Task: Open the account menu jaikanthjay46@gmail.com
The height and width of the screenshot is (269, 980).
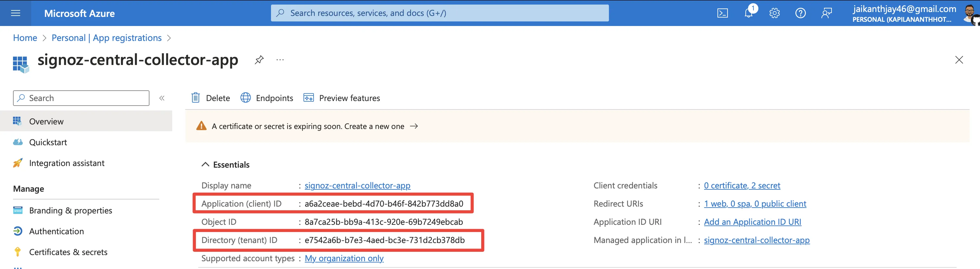Action: tap(904, 13)
